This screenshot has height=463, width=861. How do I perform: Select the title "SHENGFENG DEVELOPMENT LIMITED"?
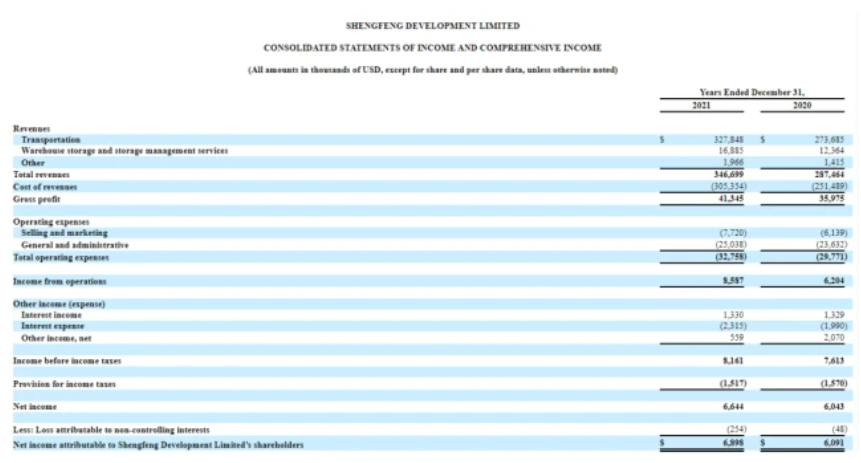click(x=433, y=26)
